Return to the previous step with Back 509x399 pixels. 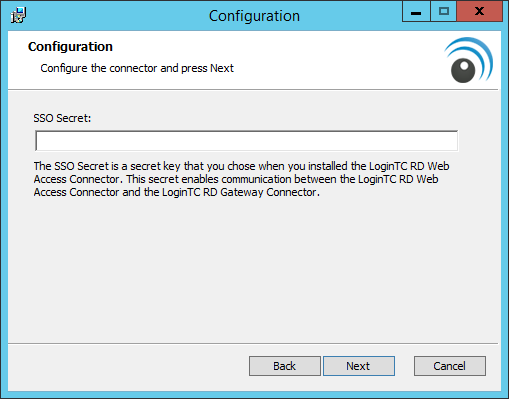pos(285,366)
